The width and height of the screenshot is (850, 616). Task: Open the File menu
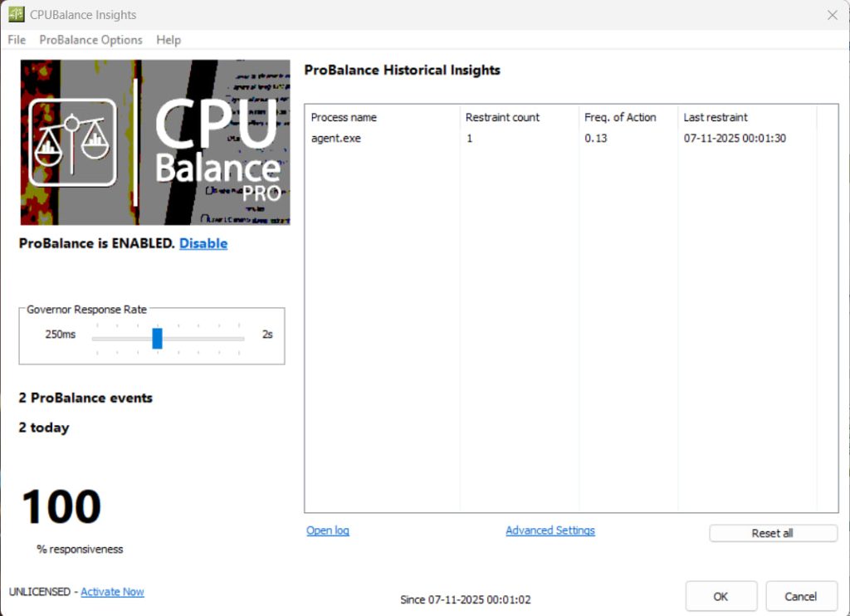pos(17,40)
